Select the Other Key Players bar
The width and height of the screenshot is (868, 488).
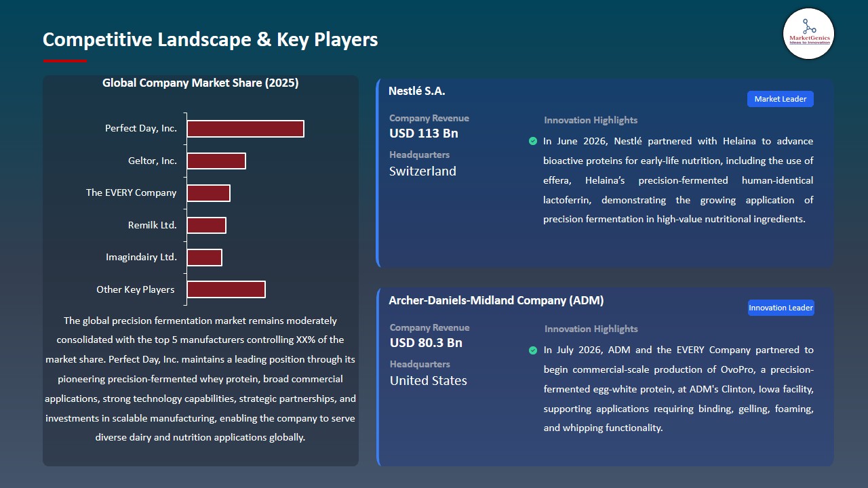(226, 289)
